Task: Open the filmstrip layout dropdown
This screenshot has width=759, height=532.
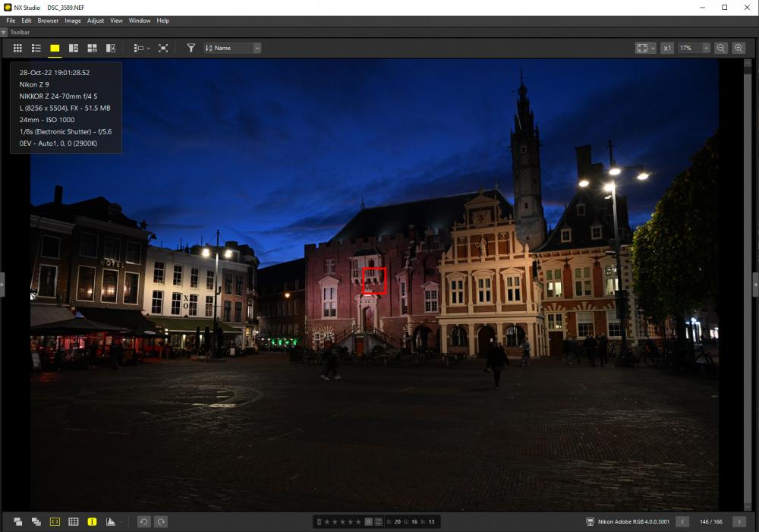Action: 142,48
